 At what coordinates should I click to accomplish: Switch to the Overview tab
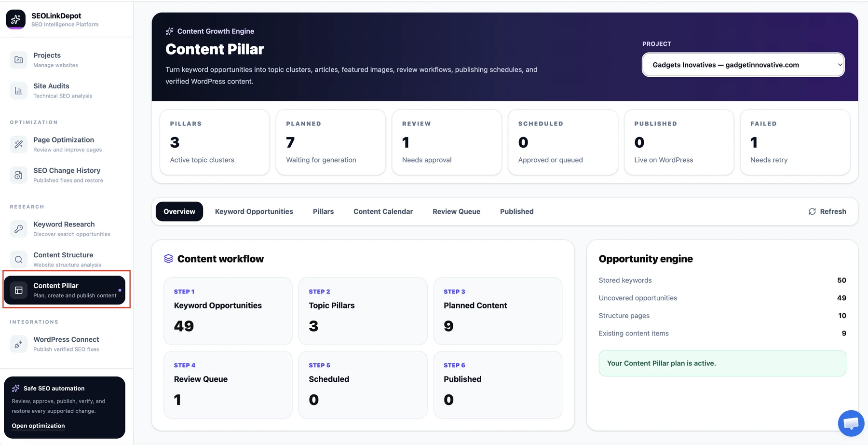pos(179,211)
